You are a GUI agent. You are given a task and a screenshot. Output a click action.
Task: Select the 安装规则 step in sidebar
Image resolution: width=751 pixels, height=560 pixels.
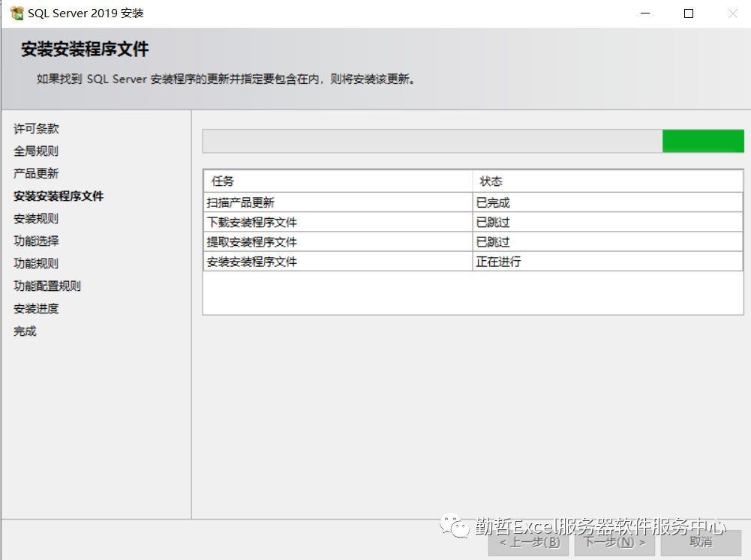[x=36, y=219]
